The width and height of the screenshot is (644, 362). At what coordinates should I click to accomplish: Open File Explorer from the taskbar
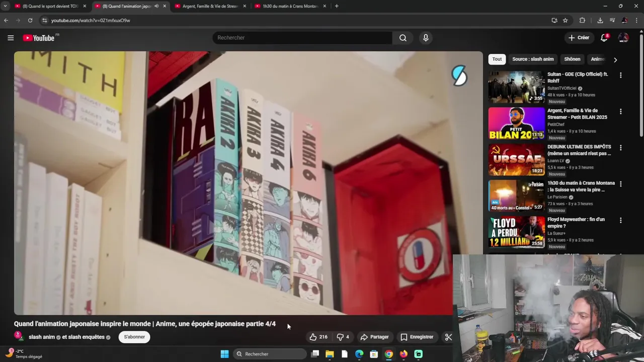click(330, 354)
